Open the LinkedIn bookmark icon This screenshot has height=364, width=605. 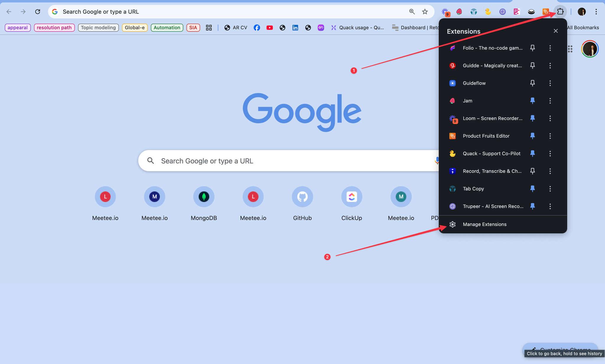click(295, 28)
